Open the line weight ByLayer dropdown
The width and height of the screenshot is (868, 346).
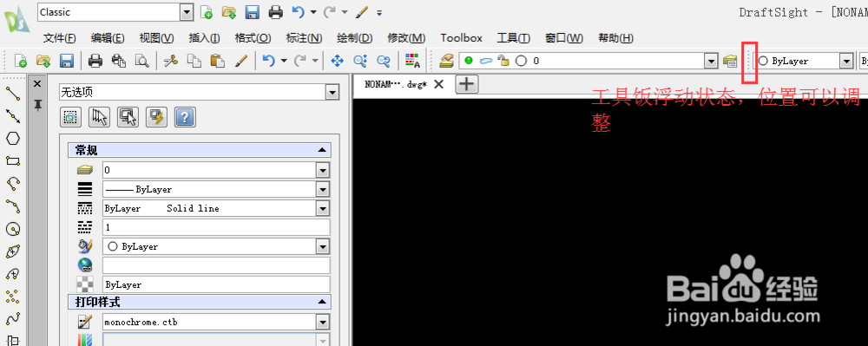(323, 190)
